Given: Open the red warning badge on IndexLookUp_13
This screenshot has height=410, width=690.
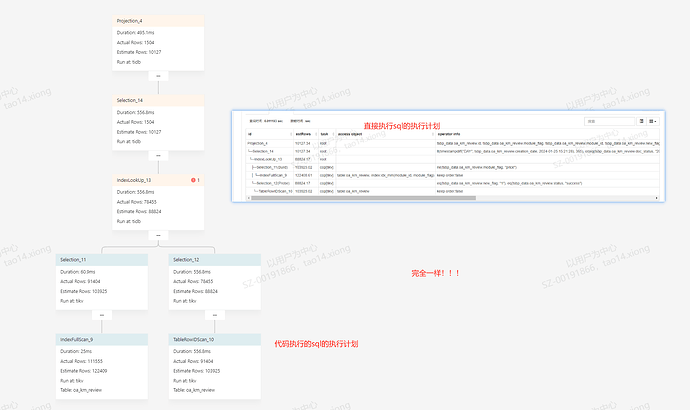Looking at the screenshot, I should 195,180.
